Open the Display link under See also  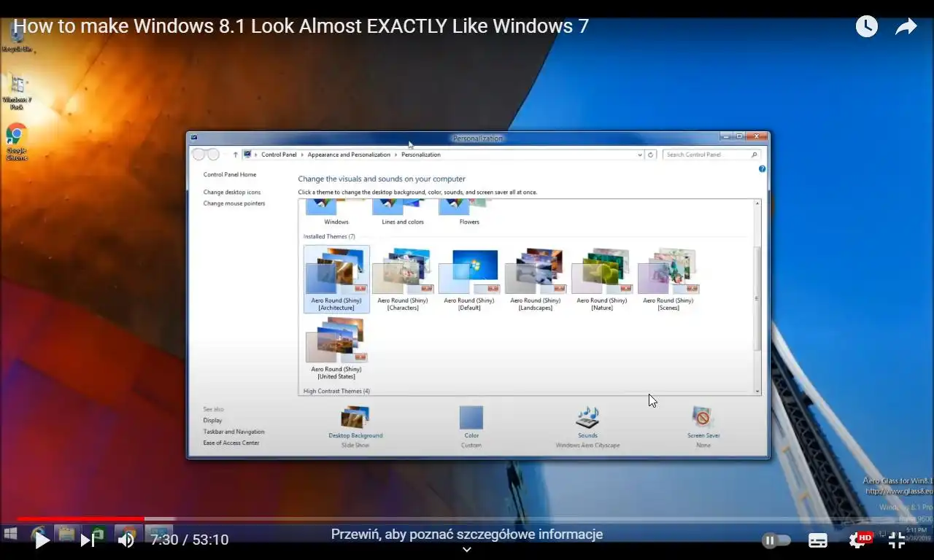[x=212, y=421]
